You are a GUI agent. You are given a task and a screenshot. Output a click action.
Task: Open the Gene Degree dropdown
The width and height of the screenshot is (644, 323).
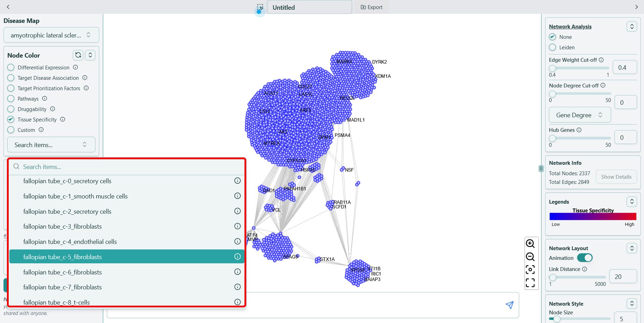pyautogui.click(x=579, y=114)
